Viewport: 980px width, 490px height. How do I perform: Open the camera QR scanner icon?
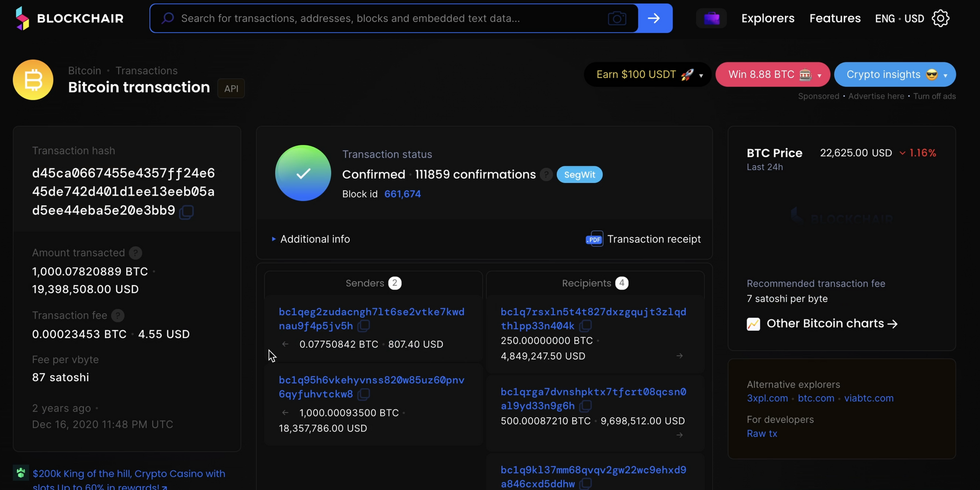(x=616, y=19)
